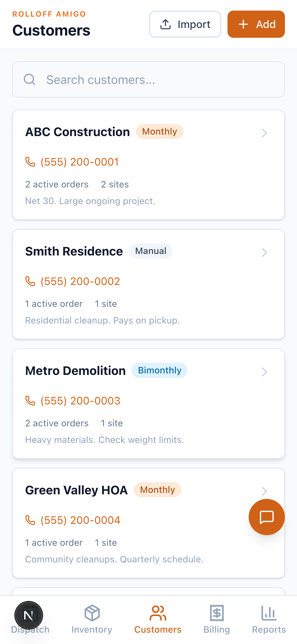This screenshot has height=644, width=297.
Task: Tap phone icon for Metro Demolition
Action: point(30,401)
